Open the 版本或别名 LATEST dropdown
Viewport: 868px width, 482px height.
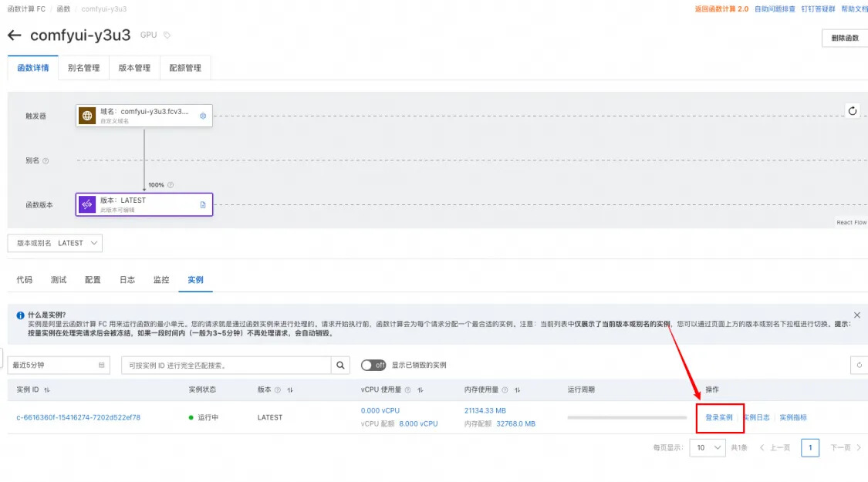tap(55, 243)
